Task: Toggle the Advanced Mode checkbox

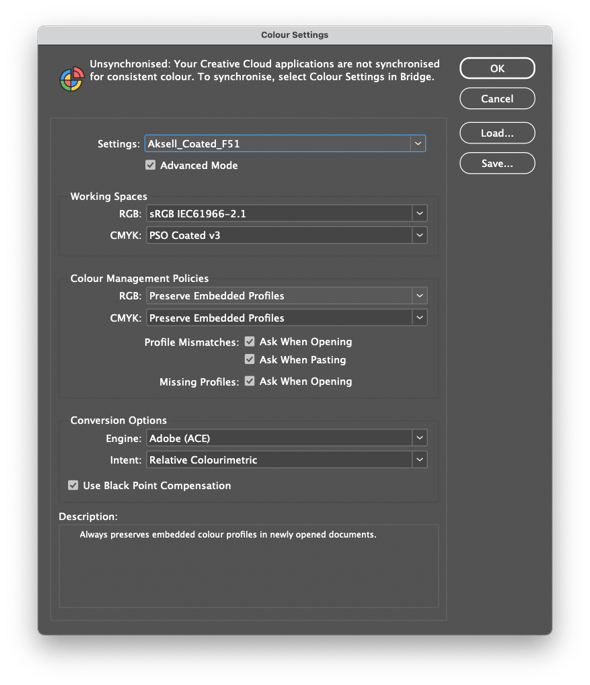Action: 150,165
